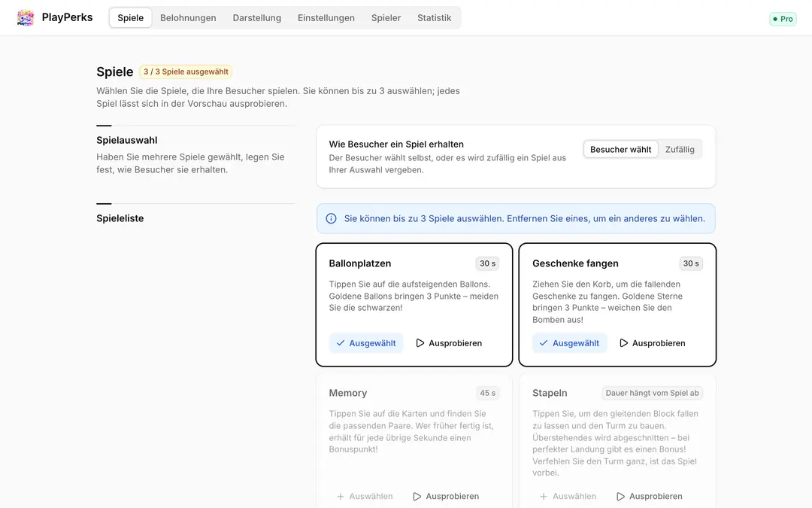This screenshot has width=812, height=508.
Task: Click the '45 s' badge on Memory
Action: coord(487,393)
